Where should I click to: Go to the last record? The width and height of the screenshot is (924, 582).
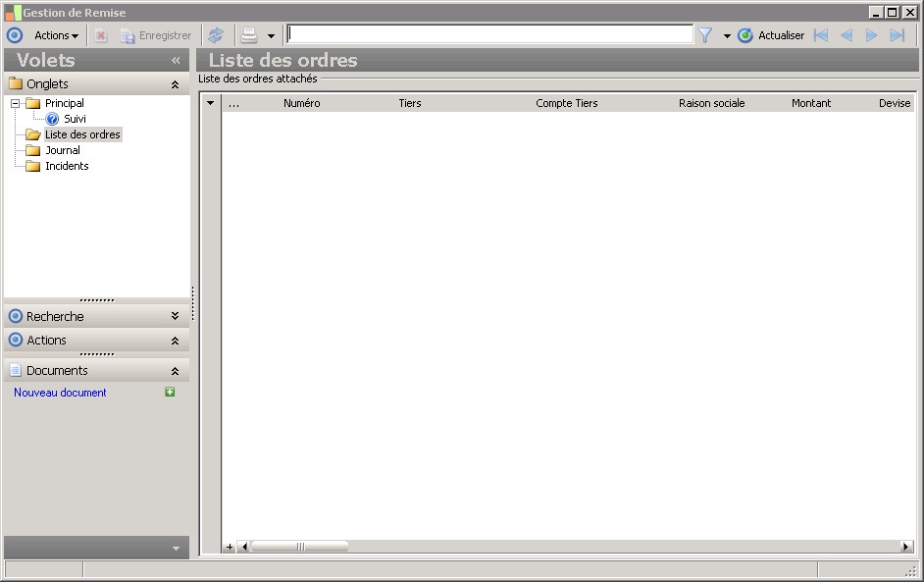[x=897, y=35]
